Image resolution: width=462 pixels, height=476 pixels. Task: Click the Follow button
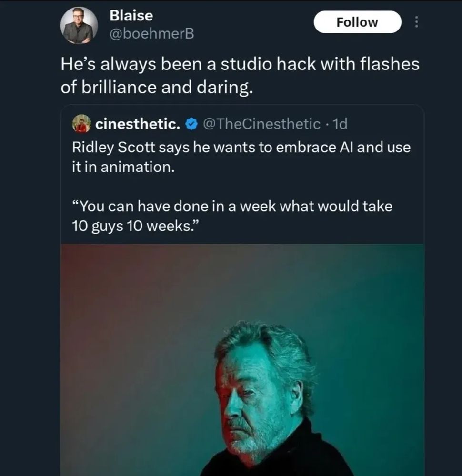pos(357,22)
